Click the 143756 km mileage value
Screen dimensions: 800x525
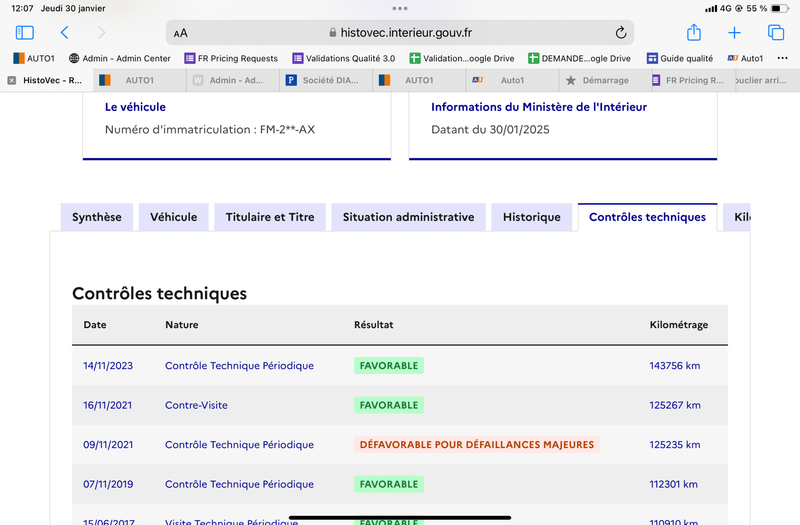pos(674,366)
